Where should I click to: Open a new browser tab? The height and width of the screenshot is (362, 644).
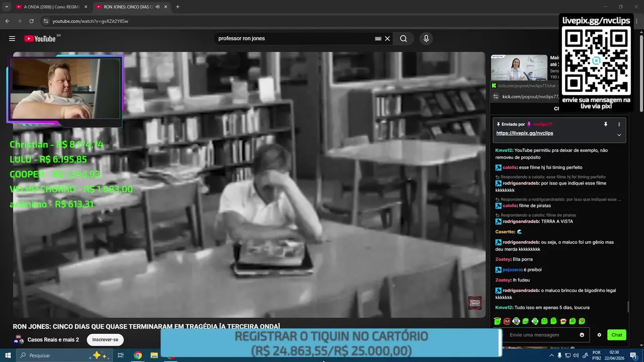178,7
